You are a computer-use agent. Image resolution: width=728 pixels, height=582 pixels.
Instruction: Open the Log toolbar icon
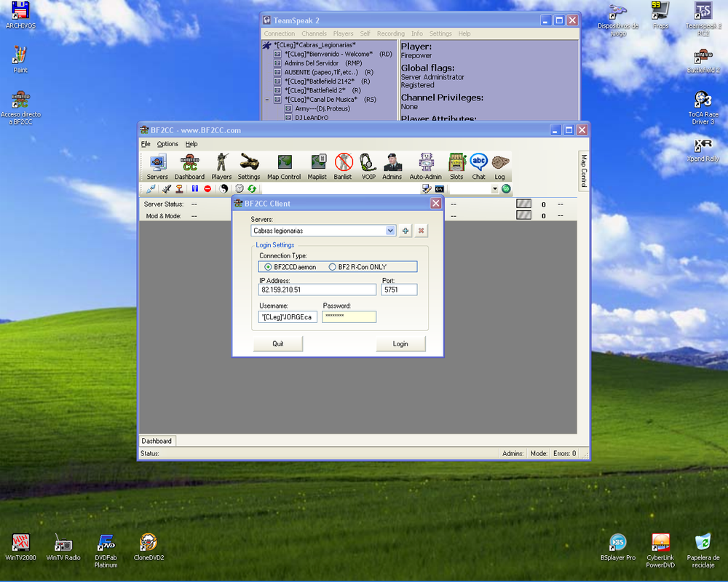tap(499, 167)
